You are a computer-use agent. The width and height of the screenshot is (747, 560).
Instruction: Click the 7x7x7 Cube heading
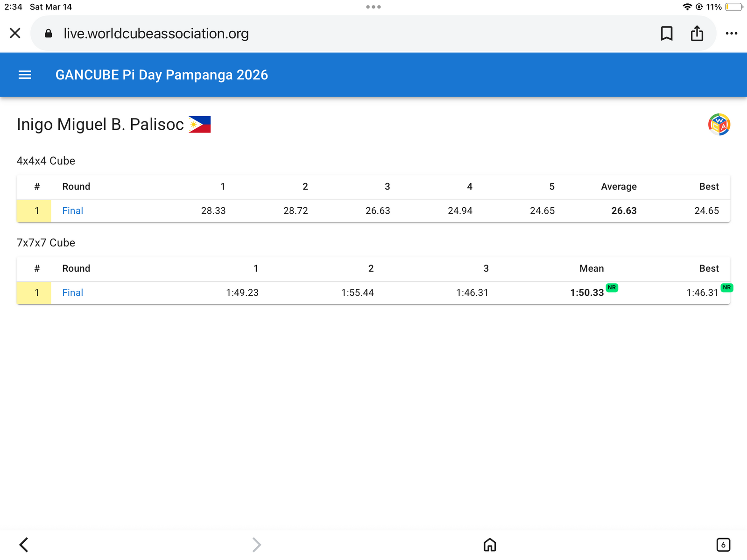[46, 243]
